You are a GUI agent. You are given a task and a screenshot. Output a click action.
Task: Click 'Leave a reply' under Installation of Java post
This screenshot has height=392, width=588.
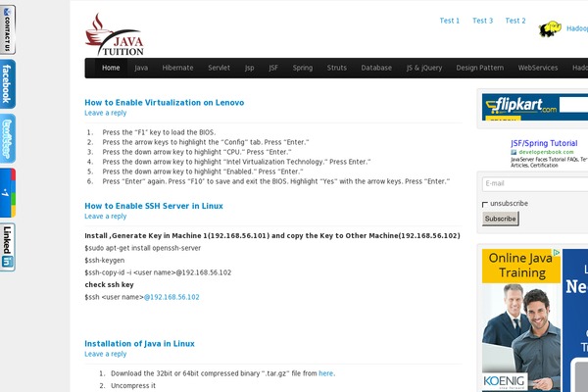pos(106,354)
